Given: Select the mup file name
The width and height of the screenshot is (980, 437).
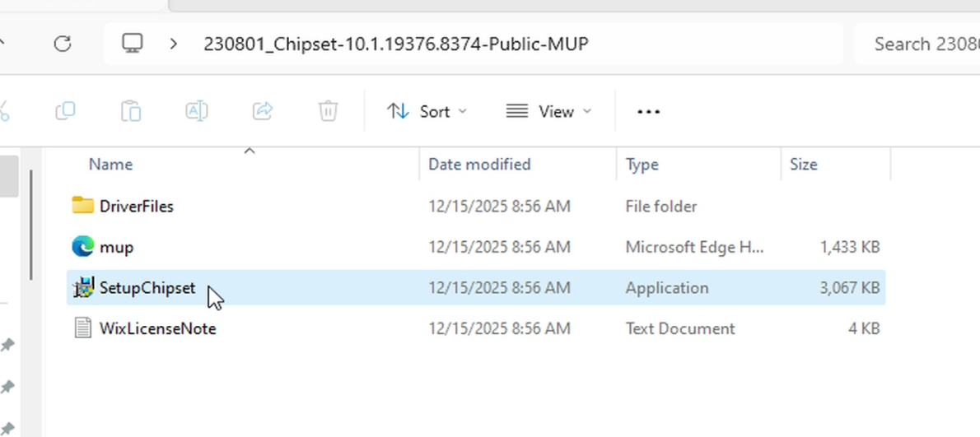Looking at the screenshot, I should point(116,248).
